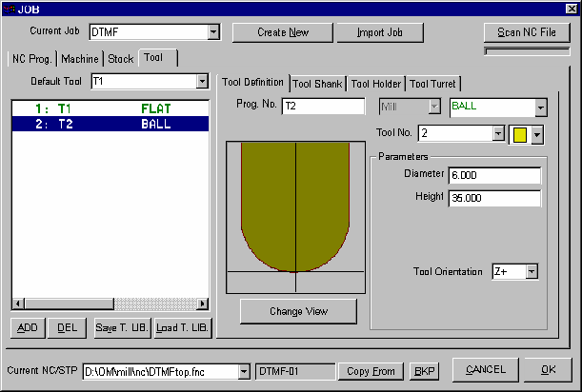
Task: Open the Tool Holder tab
Action: [376, 84]
